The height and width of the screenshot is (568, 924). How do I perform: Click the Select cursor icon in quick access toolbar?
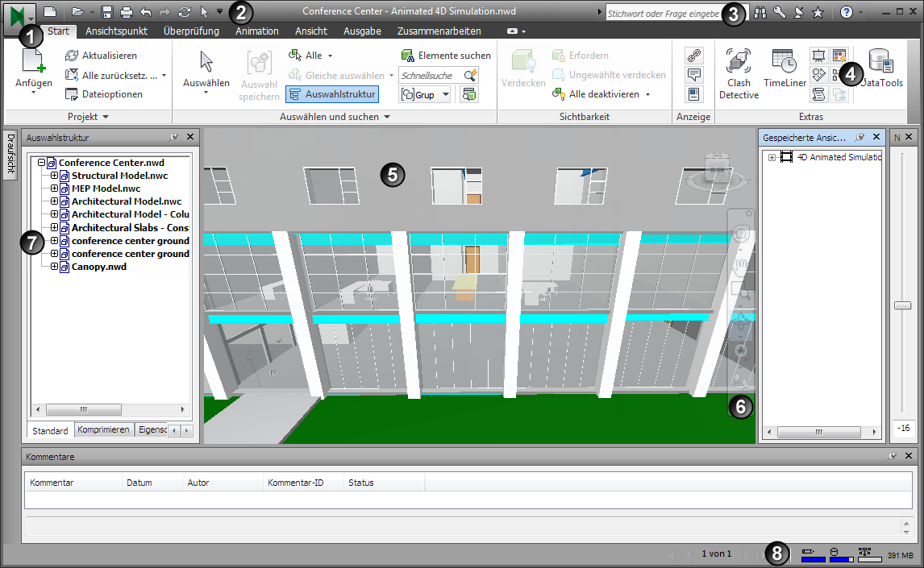point(204,12)
